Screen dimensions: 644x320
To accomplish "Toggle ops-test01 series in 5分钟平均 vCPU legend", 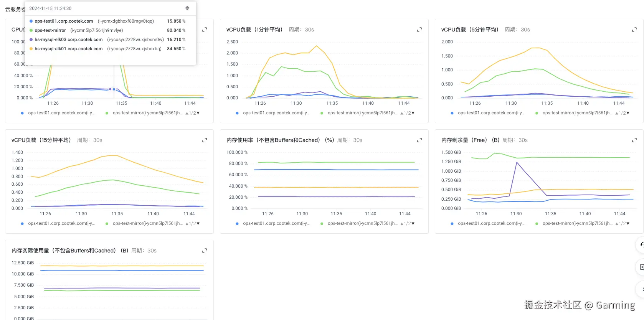I will click(x=488, y=113).
